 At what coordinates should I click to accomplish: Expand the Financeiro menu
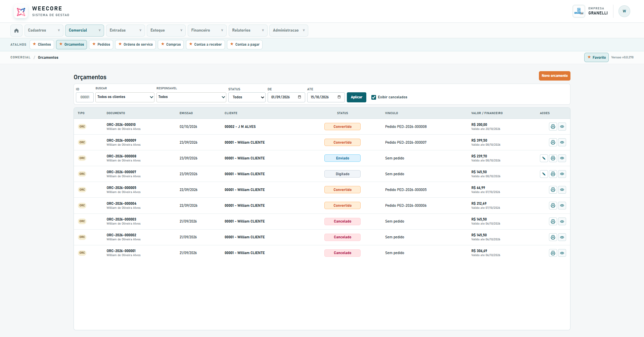pos(207,30)
